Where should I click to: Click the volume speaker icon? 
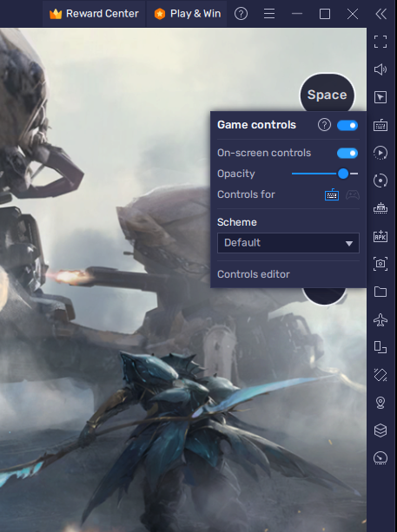(x=380, y=69)
